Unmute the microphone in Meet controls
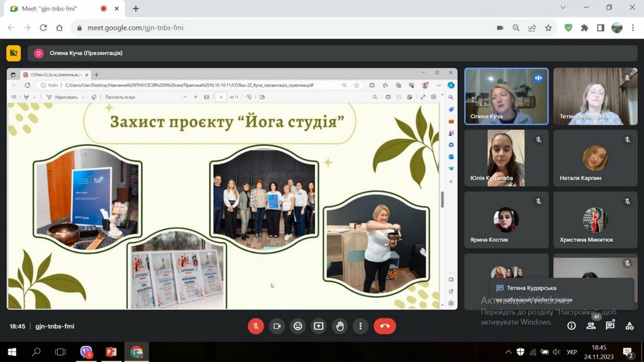644x362 pixels. pyautogui.click(x=255, y=326)
